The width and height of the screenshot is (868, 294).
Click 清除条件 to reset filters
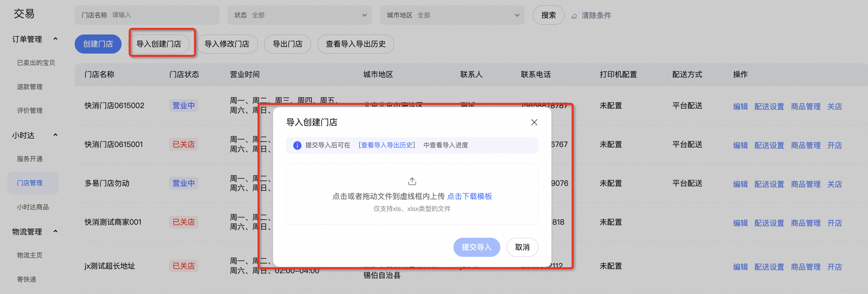click(596, 15)
